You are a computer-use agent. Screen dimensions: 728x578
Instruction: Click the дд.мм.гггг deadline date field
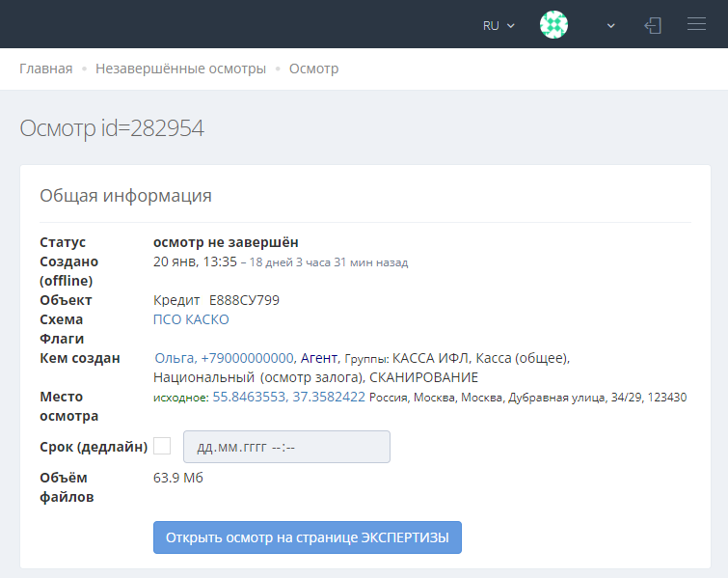point(286,447)
